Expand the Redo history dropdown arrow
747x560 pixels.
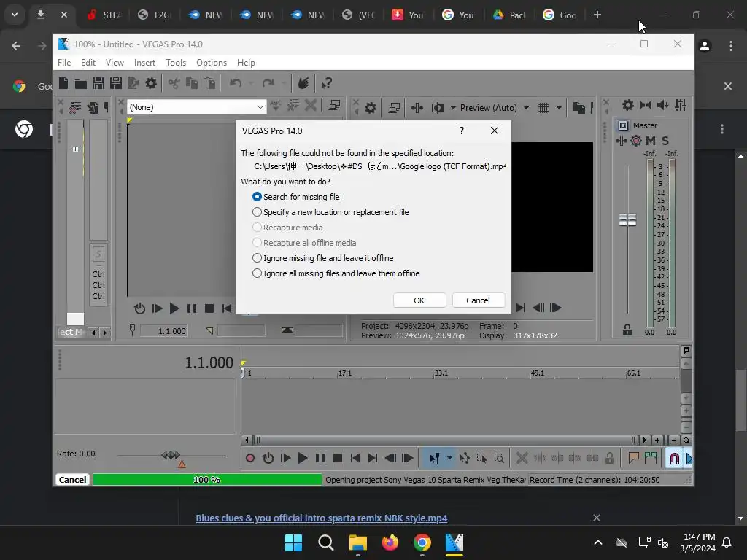coord(284,83)
